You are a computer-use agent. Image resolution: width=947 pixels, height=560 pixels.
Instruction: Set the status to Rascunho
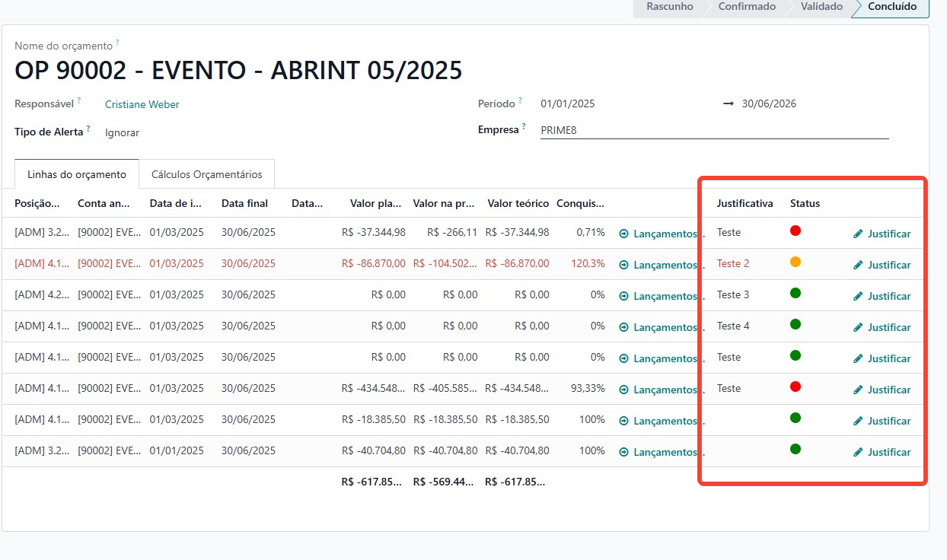[x=669, y=7]
